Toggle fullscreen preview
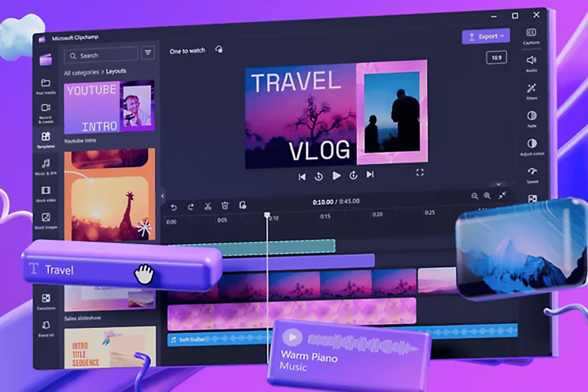588x392 pixels. tap(420, 172)
